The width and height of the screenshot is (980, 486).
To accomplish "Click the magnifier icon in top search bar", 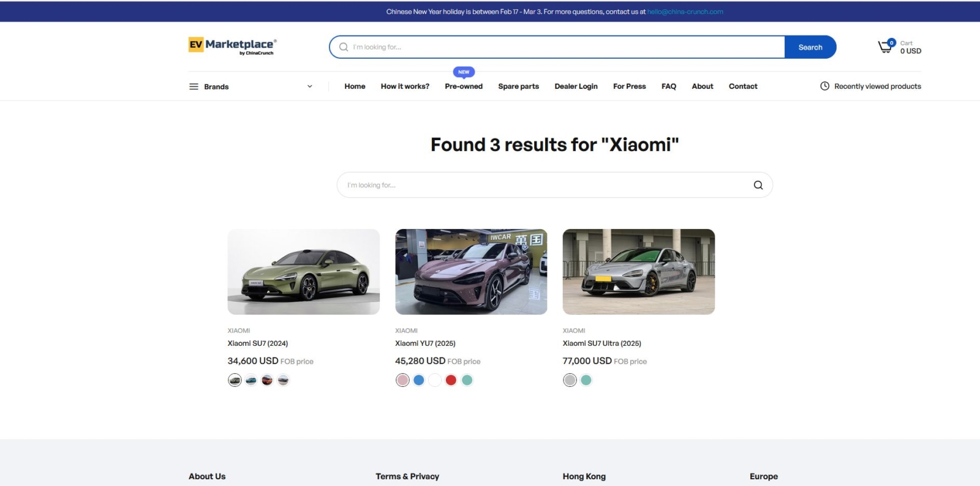I will click(344, 47).
